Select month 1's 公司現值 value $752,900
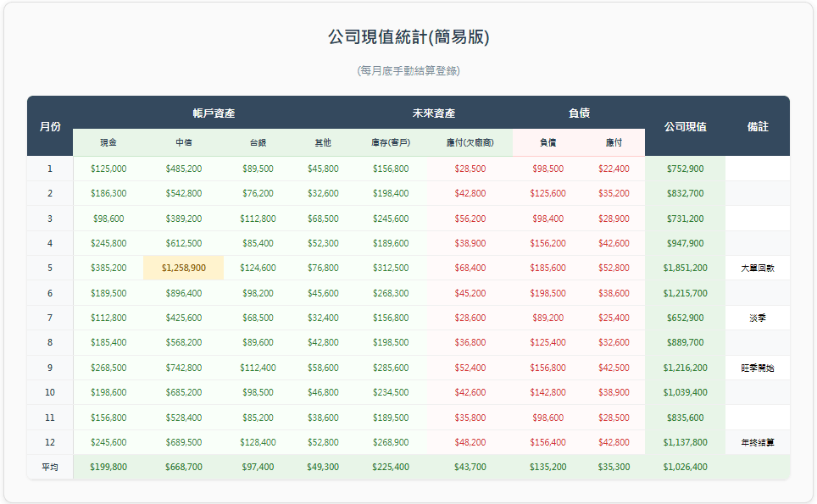Screen dimensions: 817x504 click(x=686, y=168)
